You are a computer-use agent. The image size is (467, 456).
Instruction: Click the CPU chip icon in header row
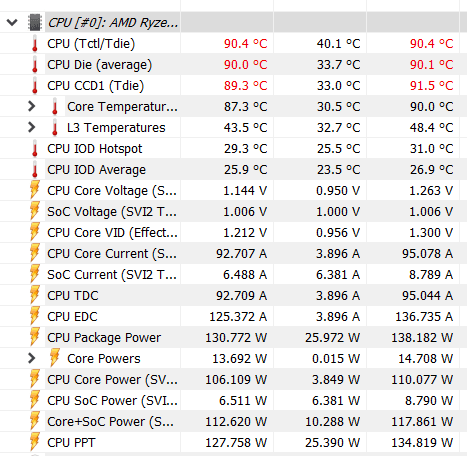[35, 22]
